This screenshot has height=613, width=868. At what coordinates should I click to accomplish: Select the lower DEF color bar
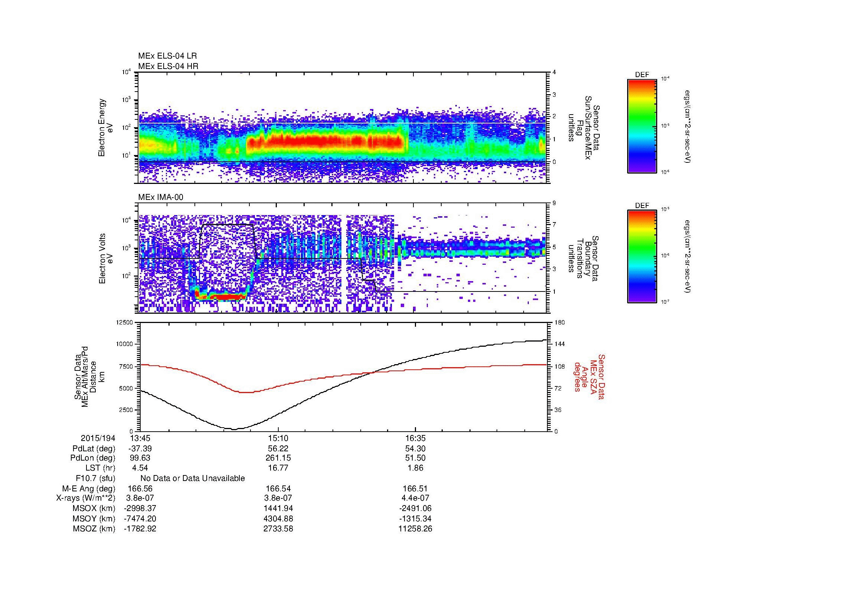click(642, 257)
